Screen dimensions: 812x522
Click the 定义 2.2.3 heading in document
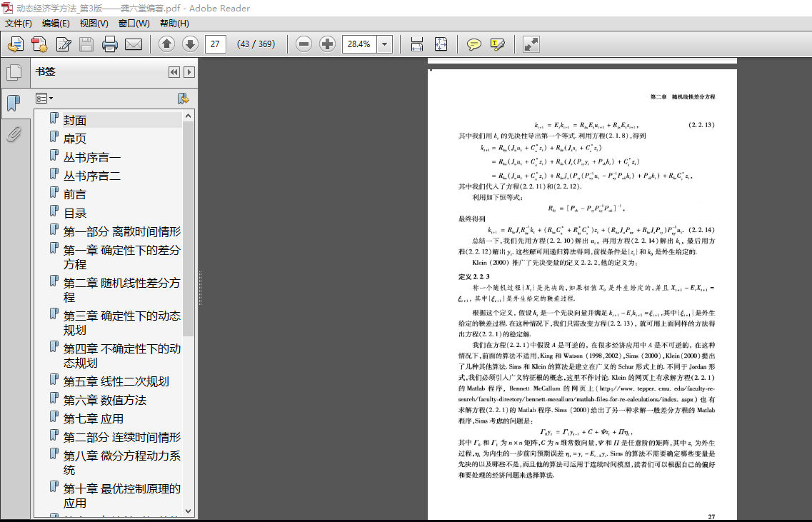(473, 276)
